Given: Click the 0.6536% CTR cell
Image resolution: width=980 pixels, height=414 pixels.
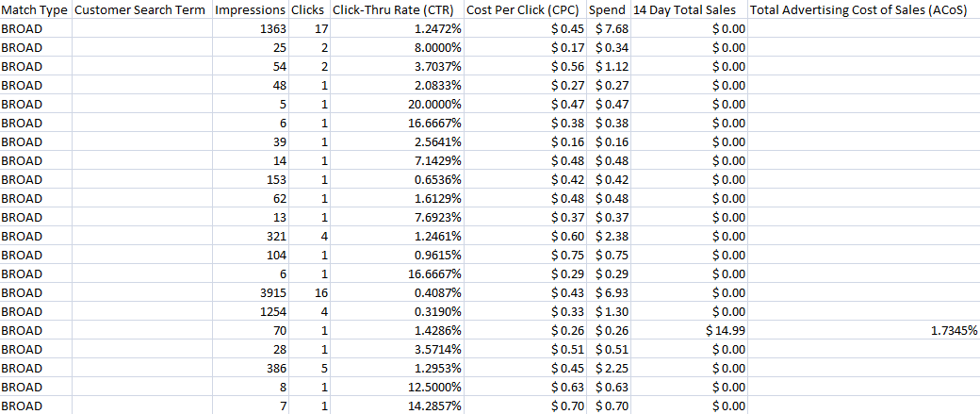Looking at the screenshot, I should tap(397, 179).
